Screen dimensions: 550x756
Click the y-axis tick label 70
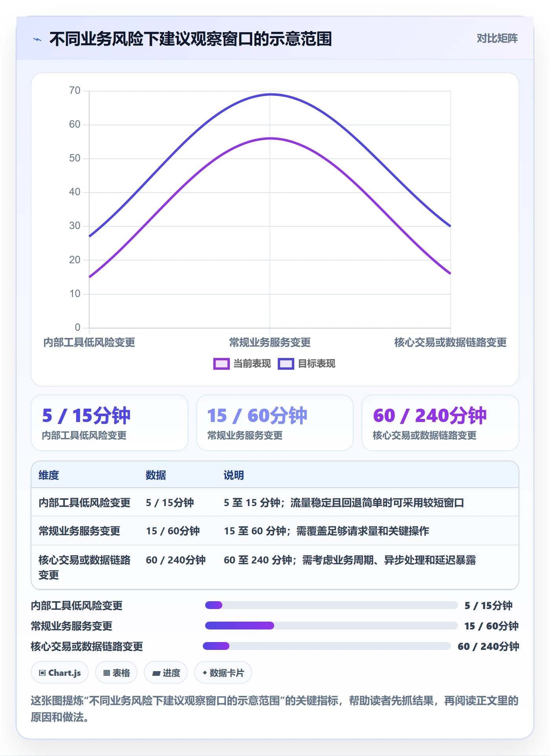point(75,91)
